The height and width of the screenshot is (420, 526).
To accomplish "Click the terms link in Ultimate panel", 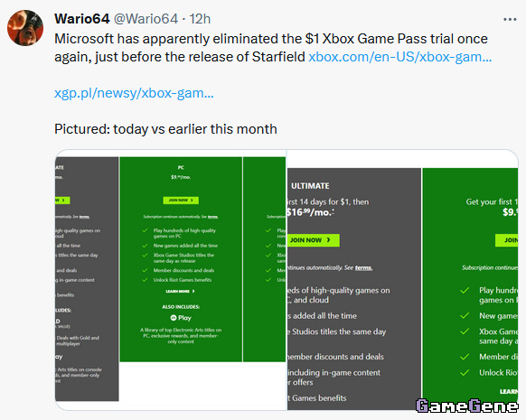I will [x=363, y=267].
